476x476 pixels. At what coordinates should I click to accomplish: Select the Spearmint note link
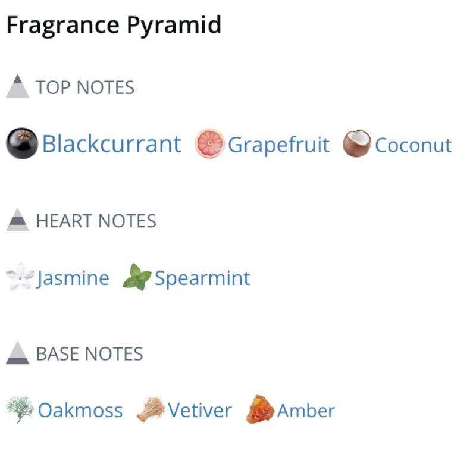click(x=202, y=278)
